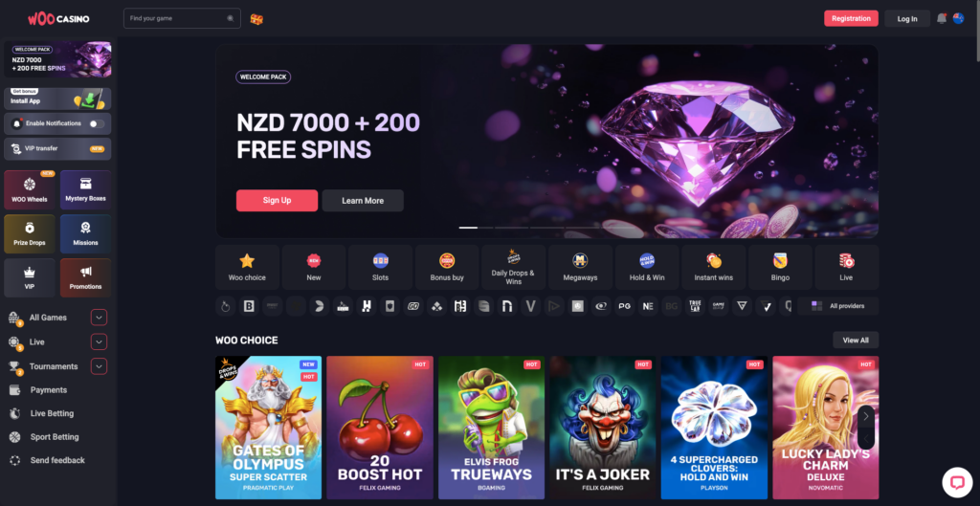
Task: Filter by PG provider logo
Action: pyautogui.click(x=624, y=306)
